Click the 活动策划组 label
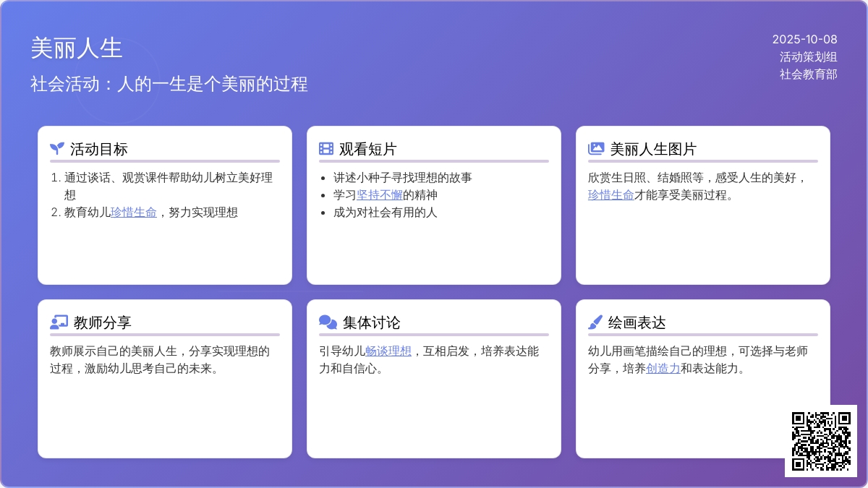Viewport: 868px width, 488px height. (x=808, y=57)
